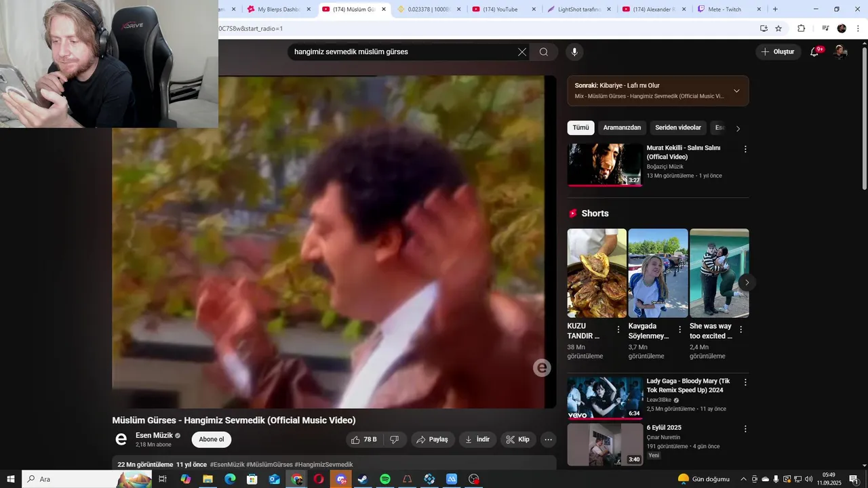Open Spotify from the taskbar

385,479
